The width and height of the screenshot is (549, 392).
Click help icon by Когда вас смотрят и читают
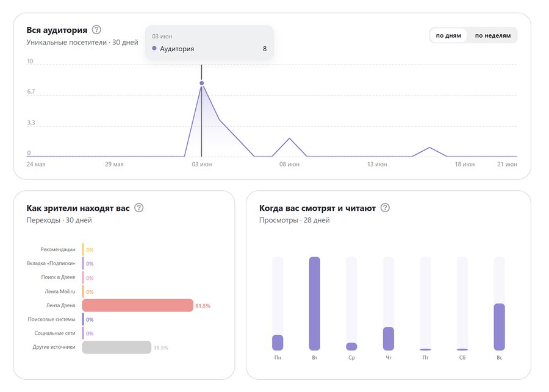click(385, 208)
